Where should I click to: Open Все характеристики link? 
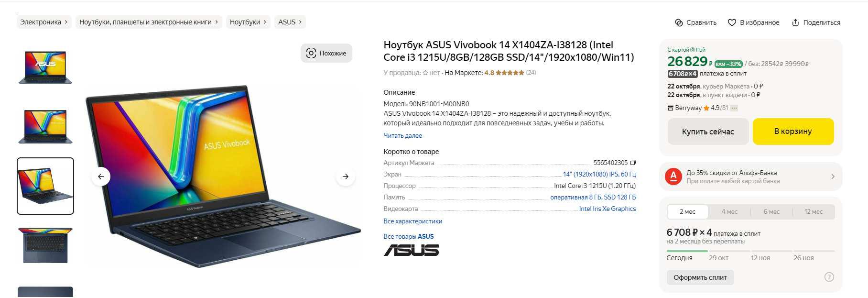412,221
